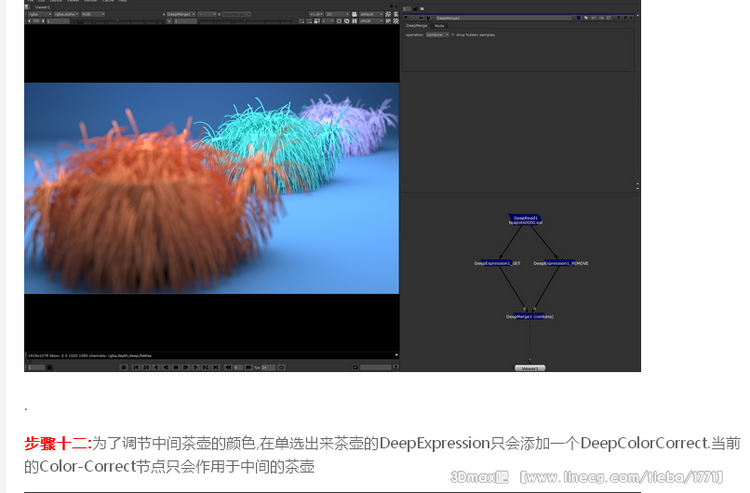Screen dimensions: 750x493
Task: Skip forward by frame increment
Action: tap(249, 367)
